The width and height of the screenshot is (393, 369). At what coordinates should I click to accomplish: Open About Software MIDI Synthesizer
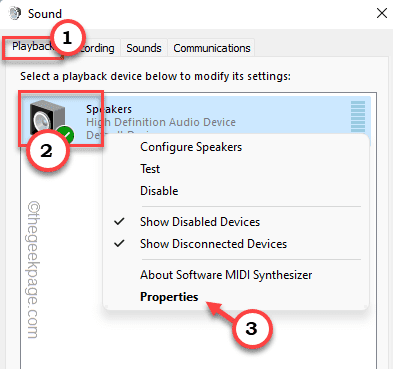pyautogui.click(x=226, y=275)
